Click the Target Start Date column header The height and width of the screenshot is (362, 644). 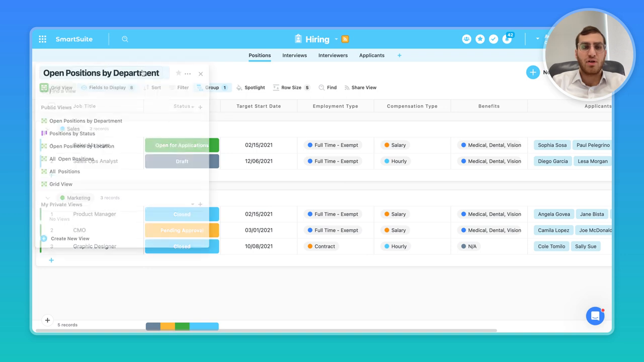point(259,106)
